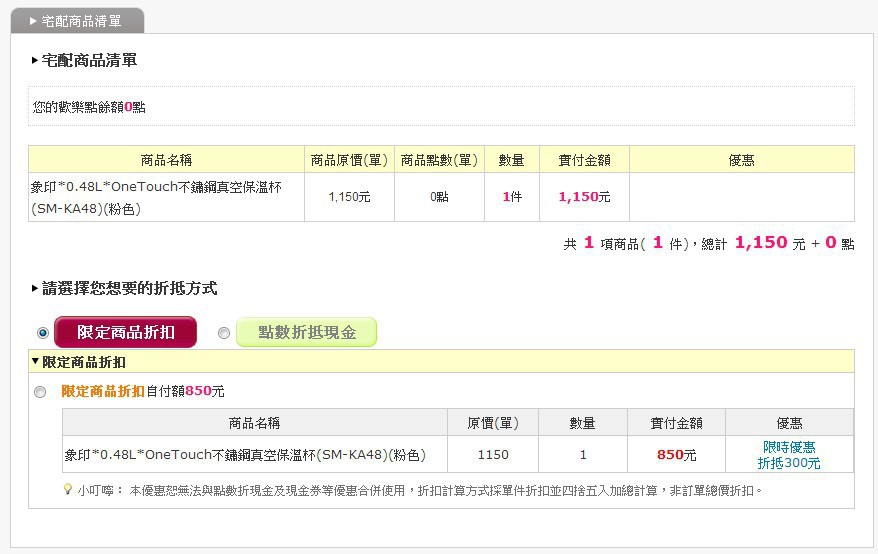Screen dimensions: 878x554
Task: Click the triangle beside 宅配商品清單 heading
Action: point(35,61)
